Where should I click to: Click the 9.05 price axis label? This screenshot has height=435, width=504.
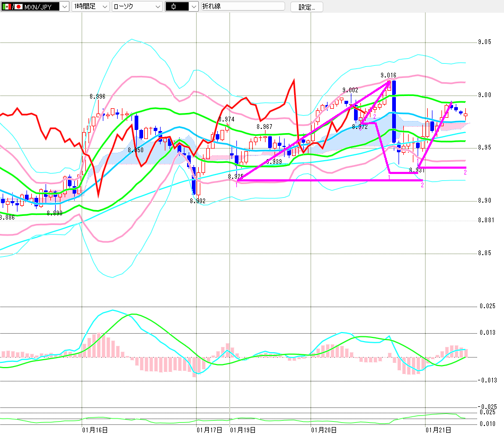tap(484, 42)
